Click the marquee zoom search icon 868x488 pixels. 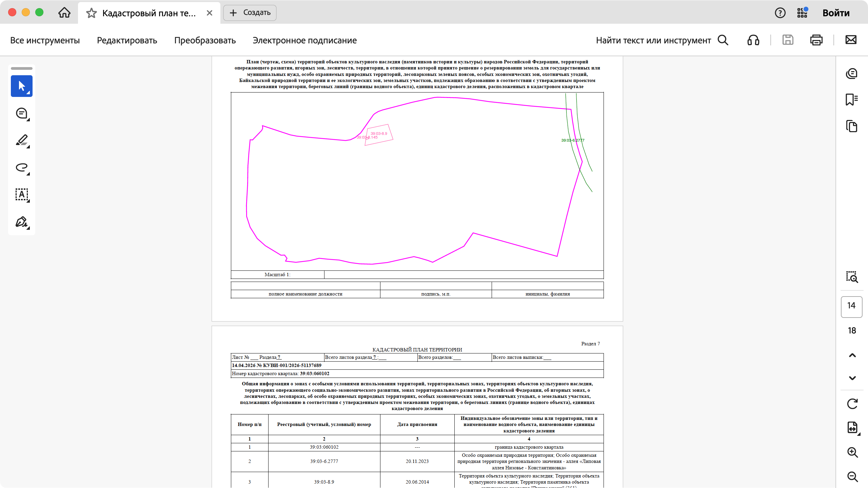click(852, 277)
